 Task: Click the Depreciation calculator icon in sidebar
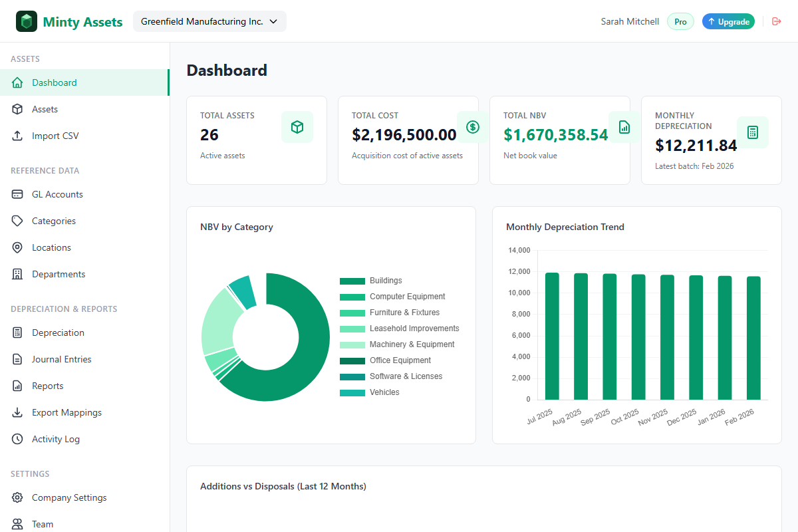pyautogui.click(x=18, y=332)
